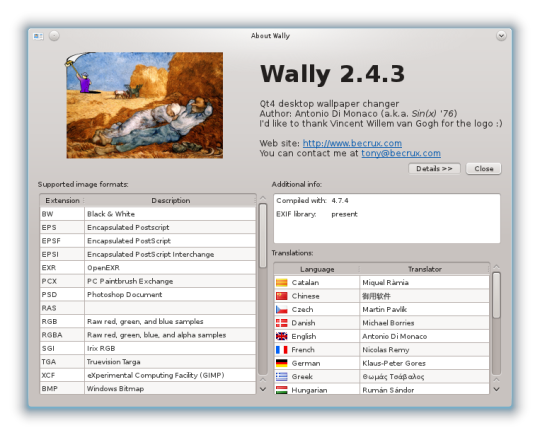The width and height of the screenshot is (540, 435).
Task: Select the Windows Bitmap description cell
Action: click(x=170, y=388)
